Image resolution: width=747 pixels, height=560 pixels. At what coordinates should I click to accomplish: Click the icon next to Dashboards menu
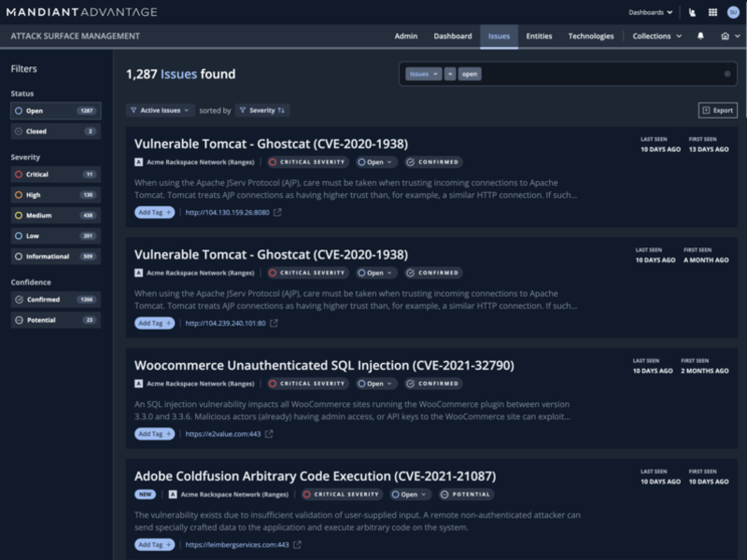(x=692, y=12)
